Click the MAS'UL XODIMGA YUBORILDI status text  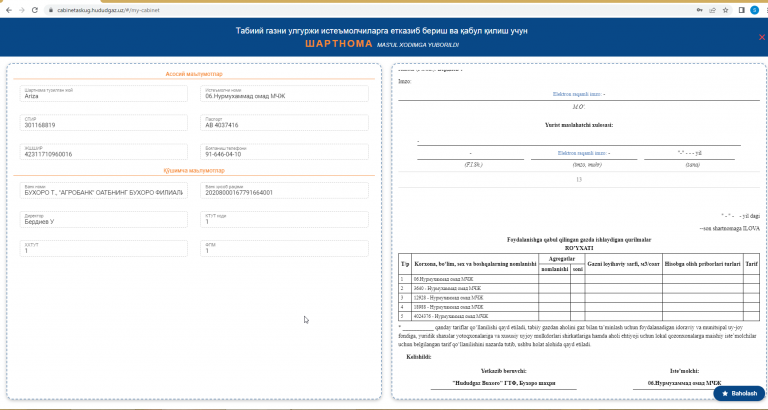coord(418,45)
